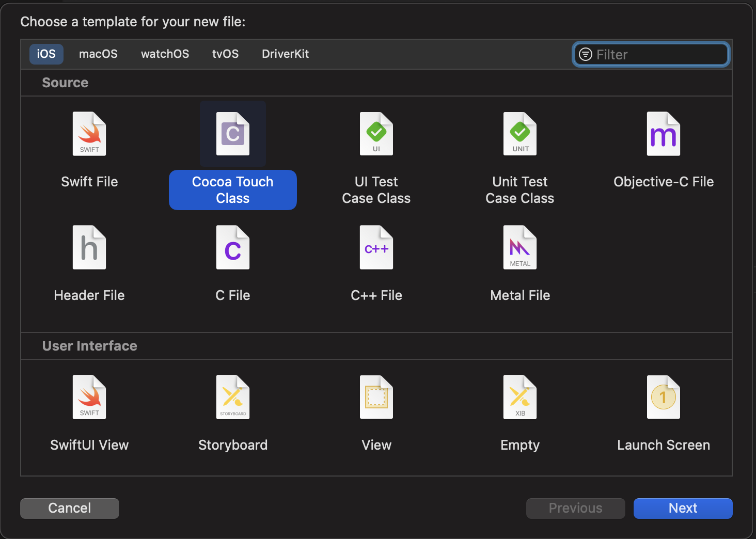
Task: Select the C File template icon
Action: point(233,247)
